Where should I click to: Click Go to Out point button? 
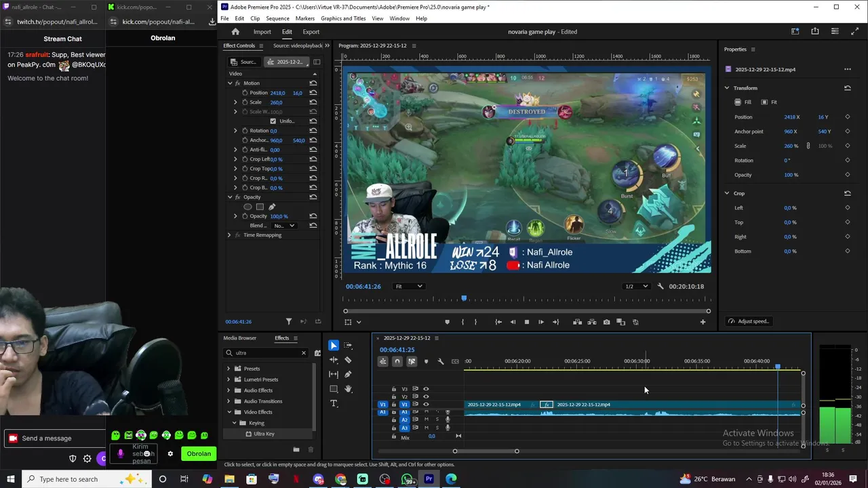(556, 322)
